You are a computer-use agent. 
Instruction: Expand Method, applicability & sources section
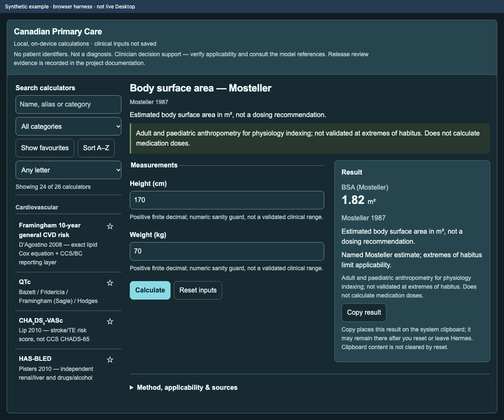click(x=184, y=388)
